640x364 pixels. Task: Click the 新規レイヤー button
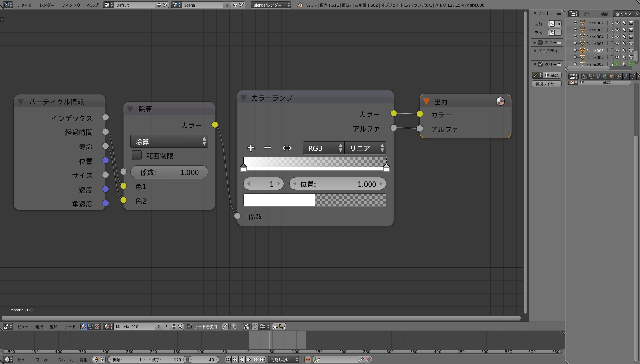[x=547, y=84]
